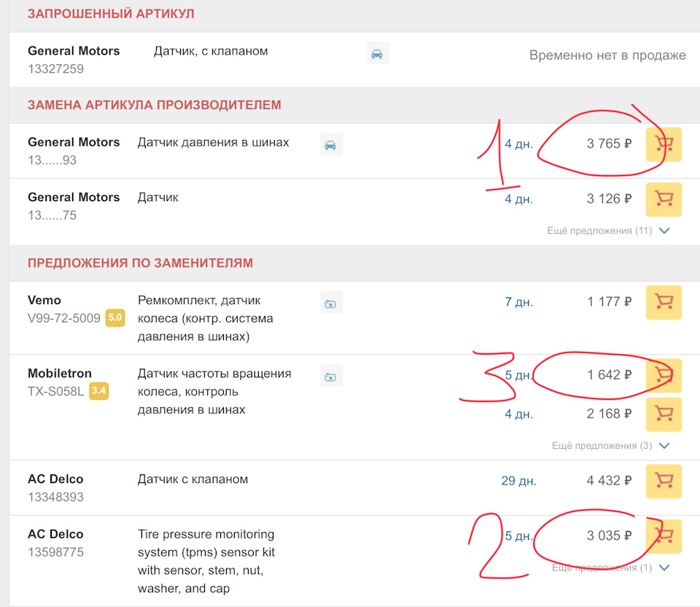
Task: Add AC Delco 13348393 sensor to cart
Action: click(x=664, y=481)
